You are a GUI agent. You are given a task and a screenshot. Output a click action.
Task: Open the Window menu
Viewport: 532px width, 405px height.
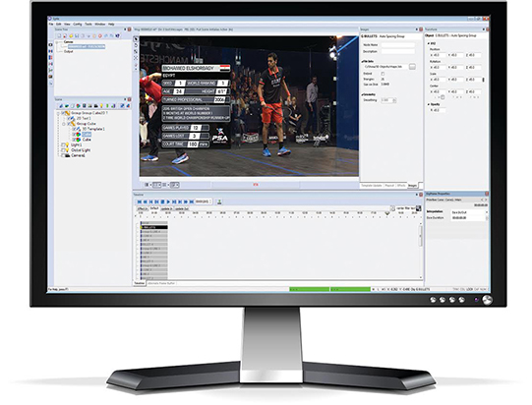point(99,25)
